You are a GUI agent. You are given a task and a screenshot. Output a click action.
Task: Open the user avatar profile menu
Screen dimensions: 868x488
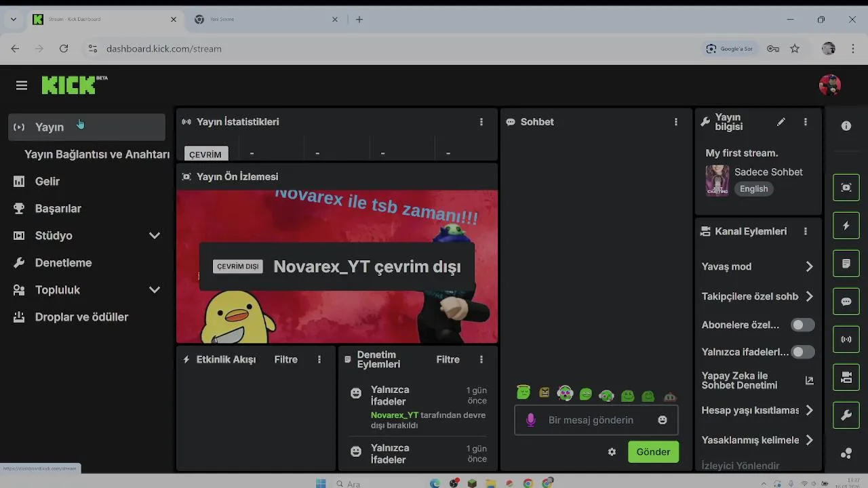pos(830,85)
